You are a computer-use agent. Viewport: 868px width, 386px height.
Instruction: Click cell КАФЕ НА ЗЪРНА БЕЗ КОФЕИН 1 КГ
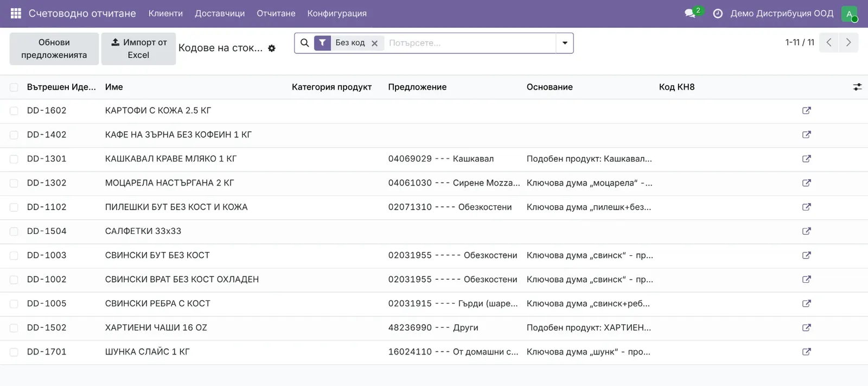tap(178, 135)
